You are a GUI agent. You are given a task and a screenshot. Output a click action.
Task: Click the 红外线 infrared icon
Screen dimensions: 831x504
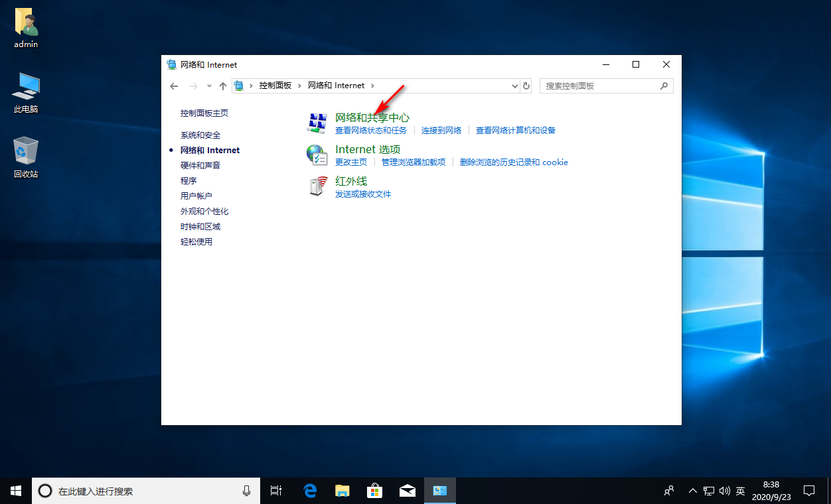click(x=317, y=186)
